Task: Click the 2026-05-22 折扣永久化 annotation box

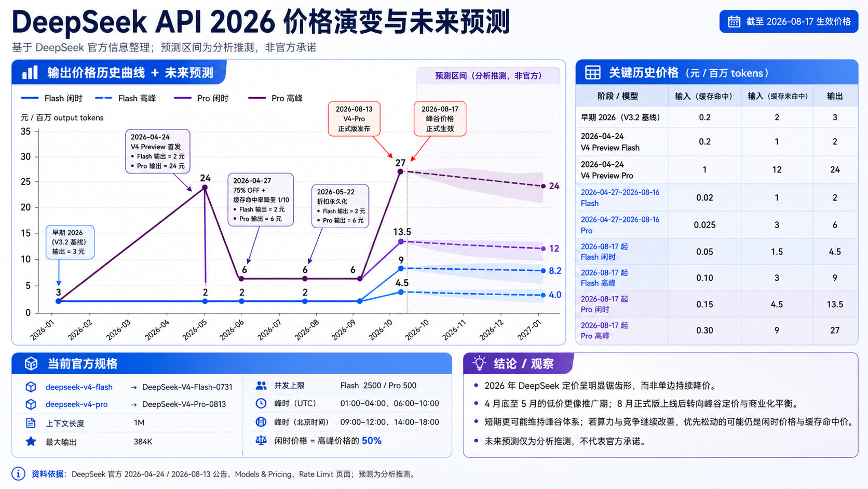Action: point(341,206)
